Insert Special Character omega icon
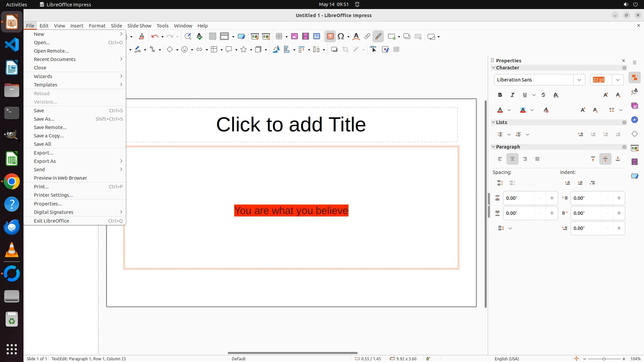 point(341,37)
